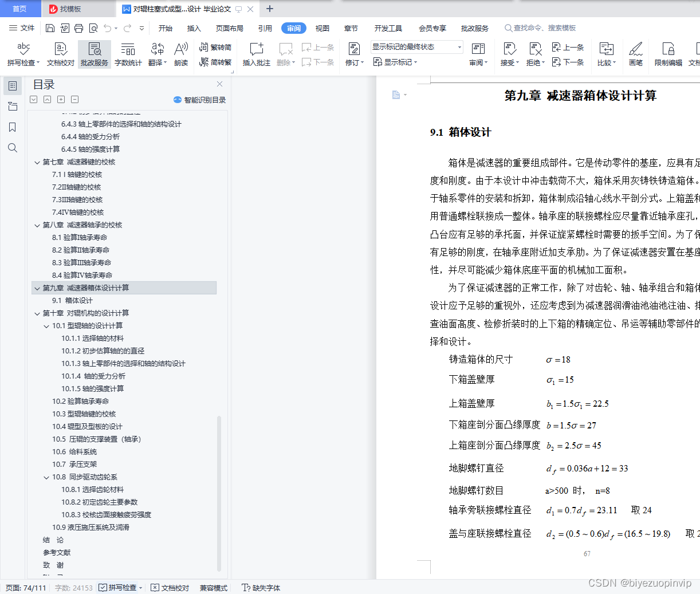Screen dimensions: 700x594
Task: Collapse all headings with the minus button
Action: [x=74, y=99]
